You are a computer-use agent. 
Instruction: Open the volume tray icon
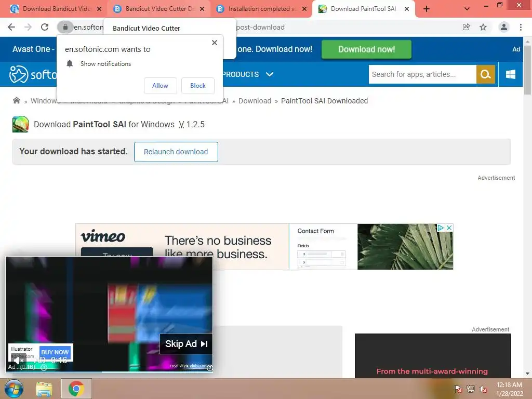483,389
